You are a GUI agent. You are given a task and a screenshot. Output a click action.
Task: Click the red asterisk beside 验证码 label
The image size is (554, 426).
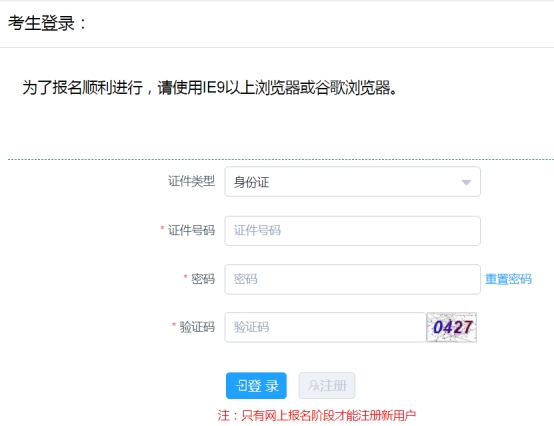(174, 325)
